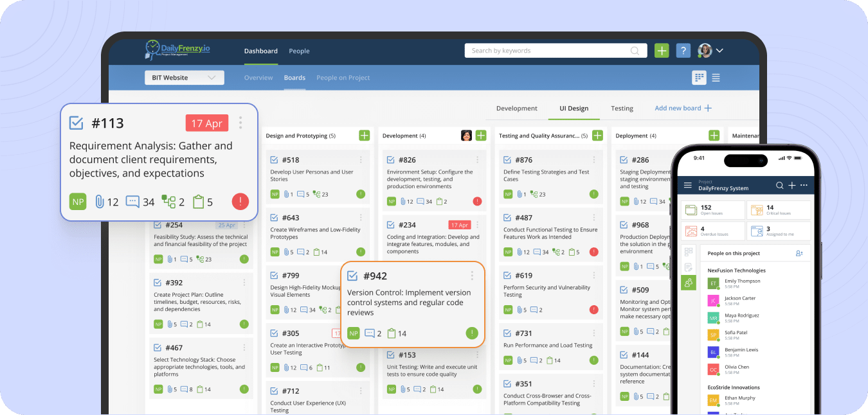Toggle checkbox on card #826
Image resolution: width=868 pixels, height=415 pixels.
391,160
